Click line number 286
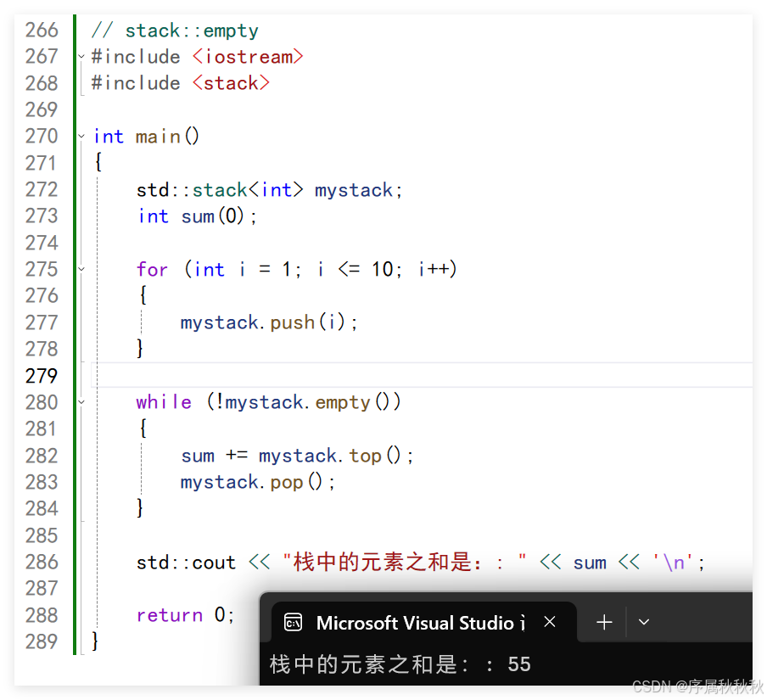Screen dimensions: 767x700 tap(42, 562)
